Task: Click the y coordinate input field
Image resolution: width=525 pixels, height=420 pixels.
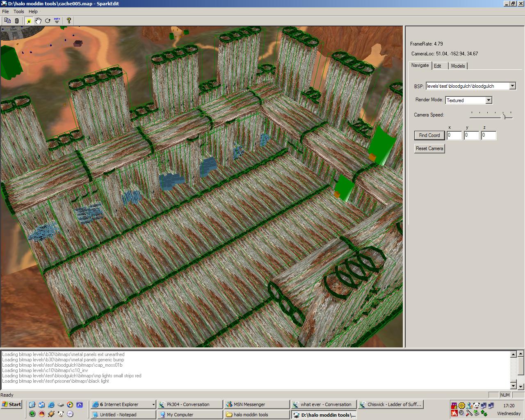Action: [471, 135]
